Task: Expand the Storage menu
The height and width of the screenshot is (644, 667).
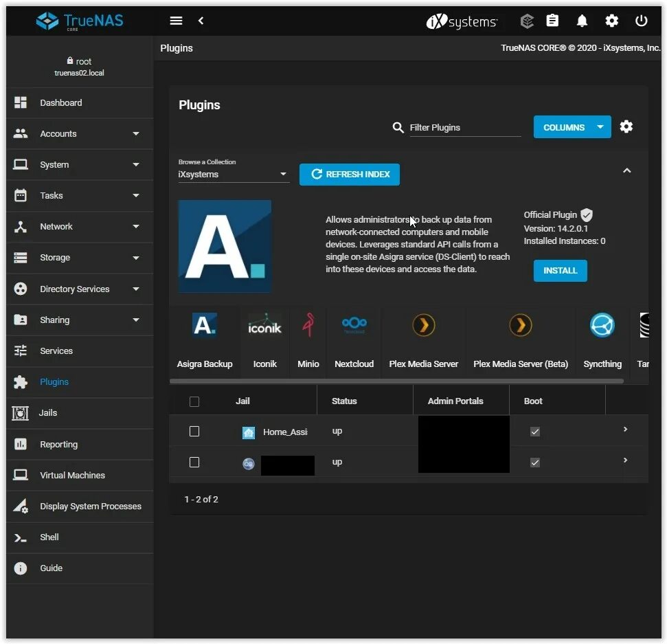Action: (x=80, y=258)
